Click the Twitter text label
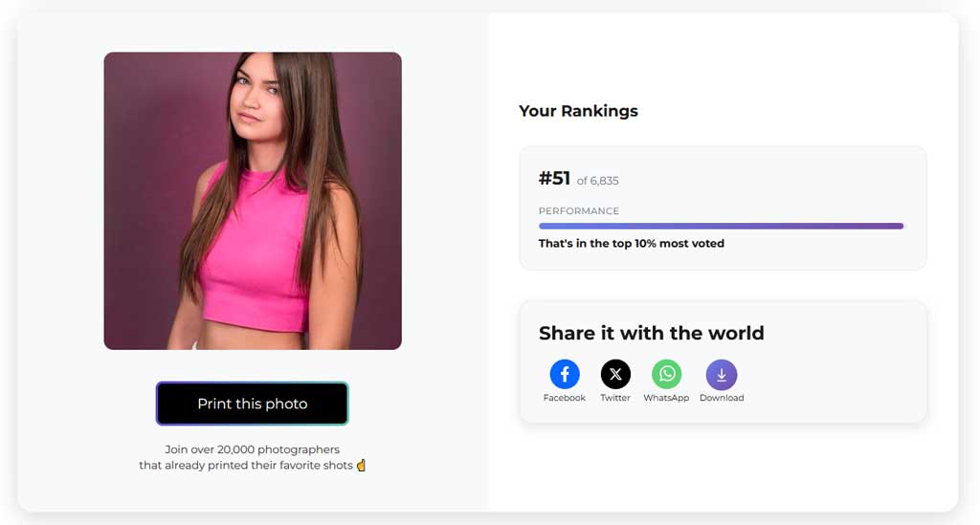Image resolution: width=980 pixels, height=525 pixels. pos(615,398)
